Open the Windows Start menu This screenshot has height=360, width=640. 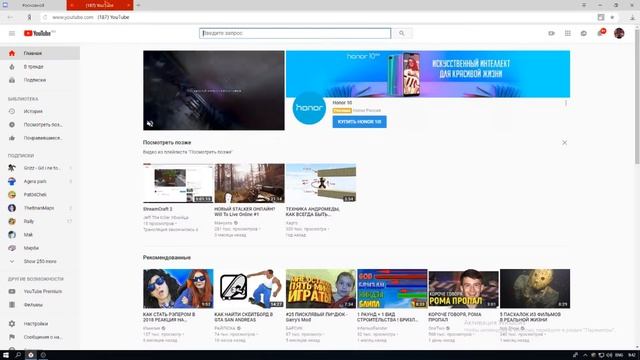pos(6,355)
